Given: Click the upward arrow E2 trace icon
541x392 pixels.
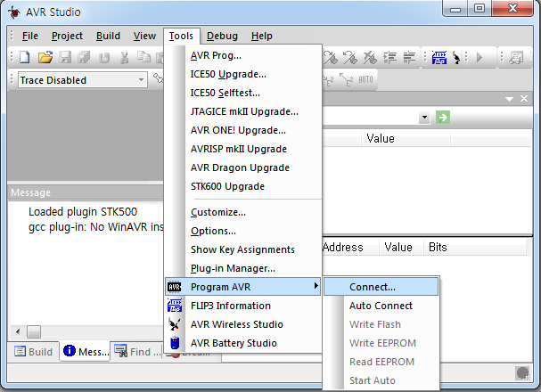Looking at the screenshot, I should pyautogui.click(x=346, y=79).
